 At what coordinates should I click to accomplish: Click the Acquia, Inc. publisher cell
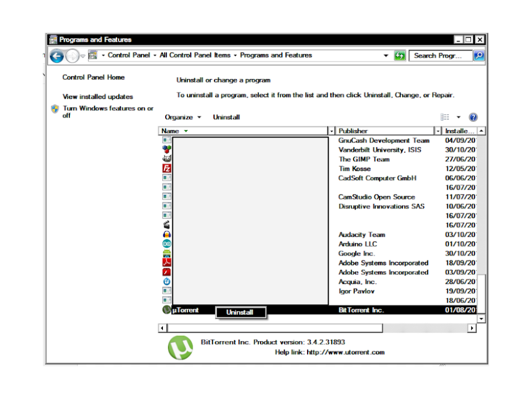[x=357, y=282]
